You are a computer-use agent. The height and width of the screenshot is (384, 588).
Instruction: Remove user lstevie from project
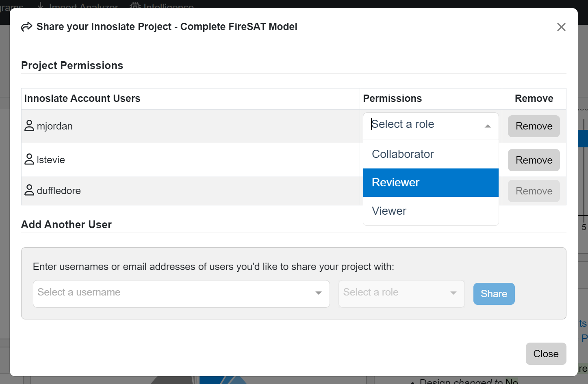[534, 160]
